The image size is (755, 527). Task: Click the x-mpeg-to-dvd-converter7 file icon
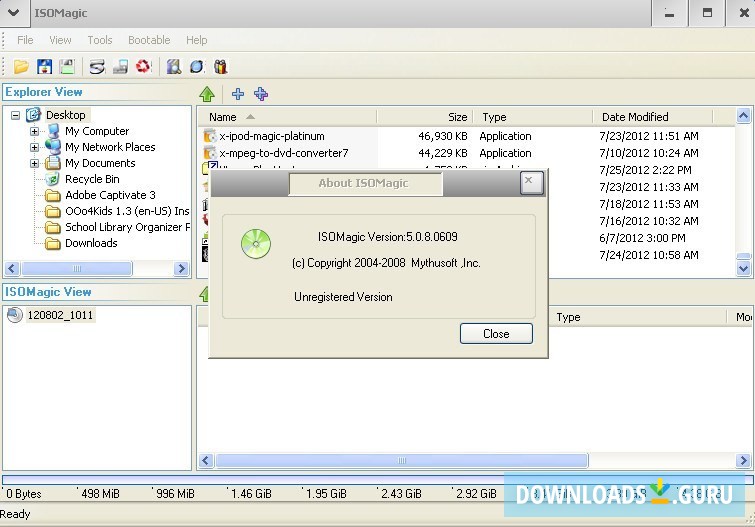[x=209, y=153]
